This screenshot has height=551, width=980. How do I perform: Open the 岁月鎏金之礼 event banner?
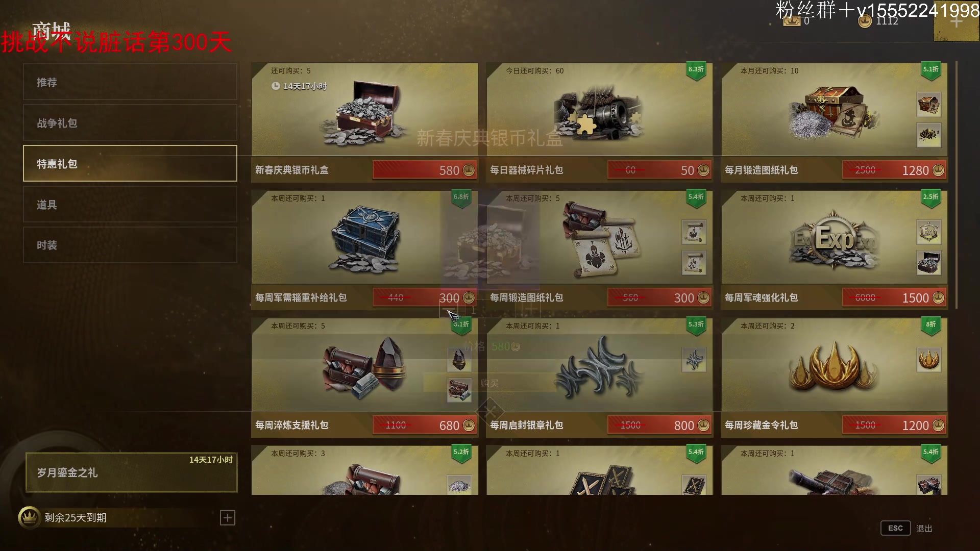point(132,472)
